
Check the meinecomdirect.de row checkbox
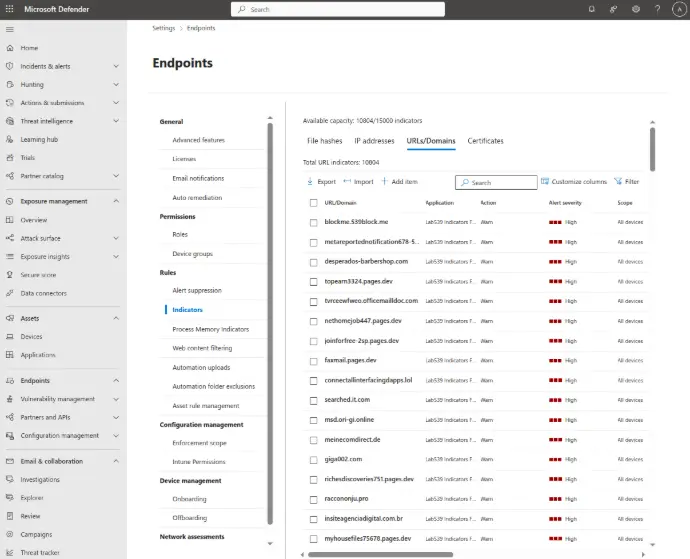(313, 440)
